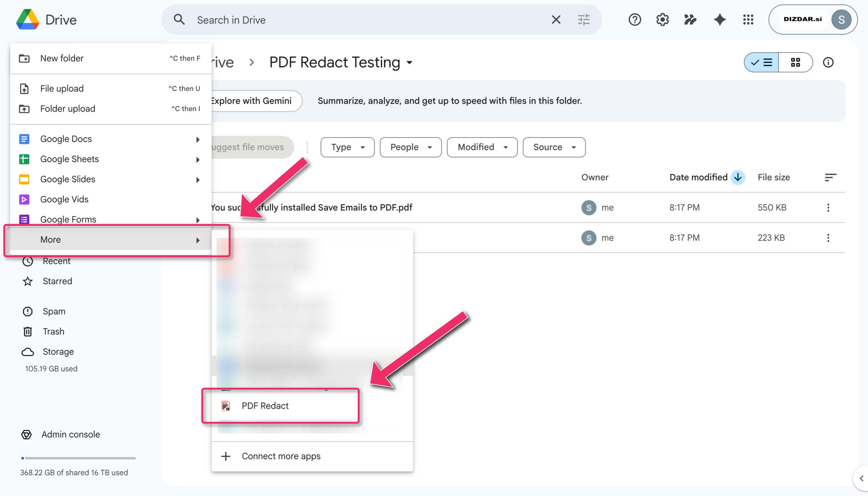Open more actions for 550 KB file
This screenshot has width=868, height=496.
[828, 207]
